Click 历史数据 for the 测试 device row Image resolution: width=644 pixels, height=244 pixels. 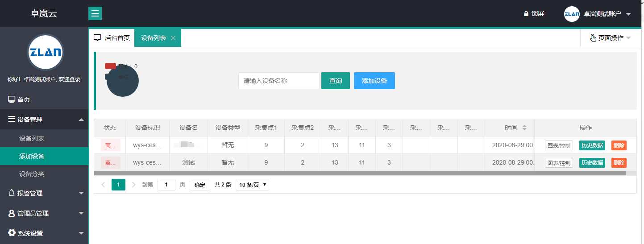(592, 163)
